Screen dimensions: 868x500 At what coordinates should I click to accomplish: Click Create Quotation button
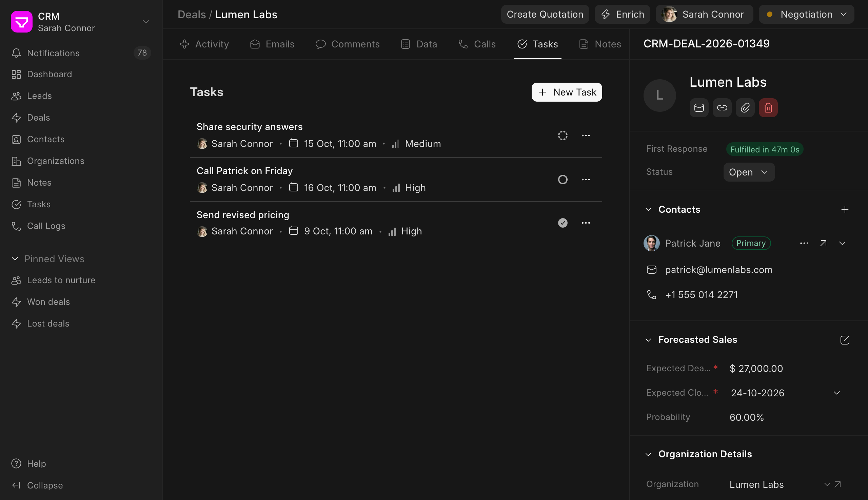545,15
